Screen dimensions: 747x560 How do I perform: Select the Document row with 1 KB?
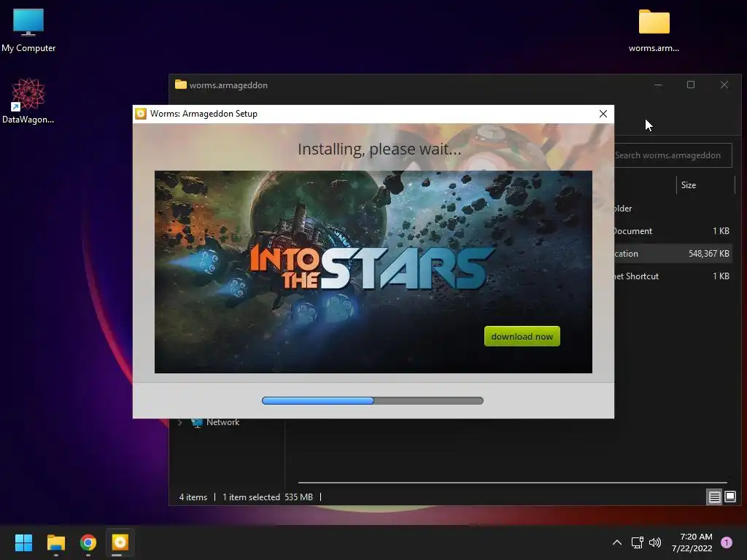point(673,231)
